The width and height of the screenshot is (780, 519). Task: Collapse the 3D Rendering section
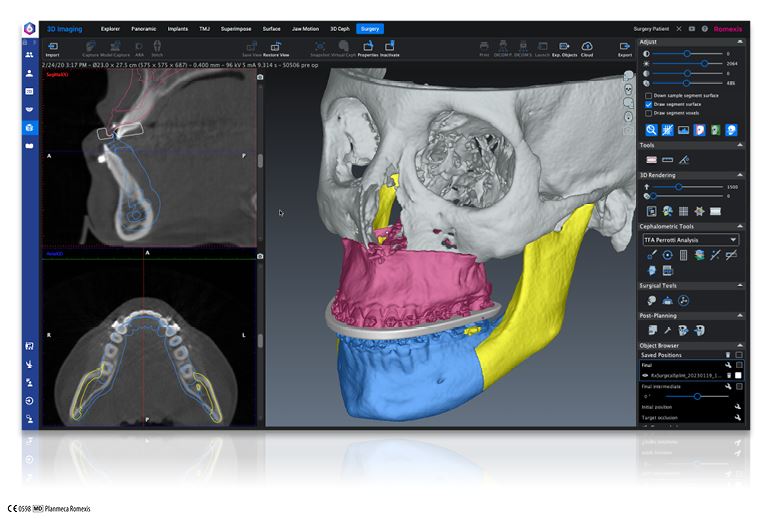[x=741, y=175]
